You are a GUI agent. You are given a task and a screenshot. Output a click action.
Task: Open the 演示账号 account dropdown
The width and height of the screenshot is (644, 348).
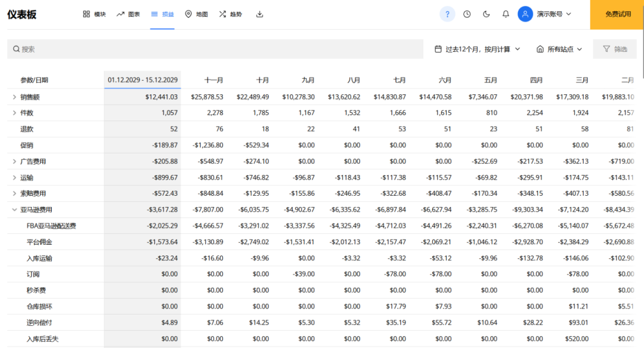[x=555, y=14]
